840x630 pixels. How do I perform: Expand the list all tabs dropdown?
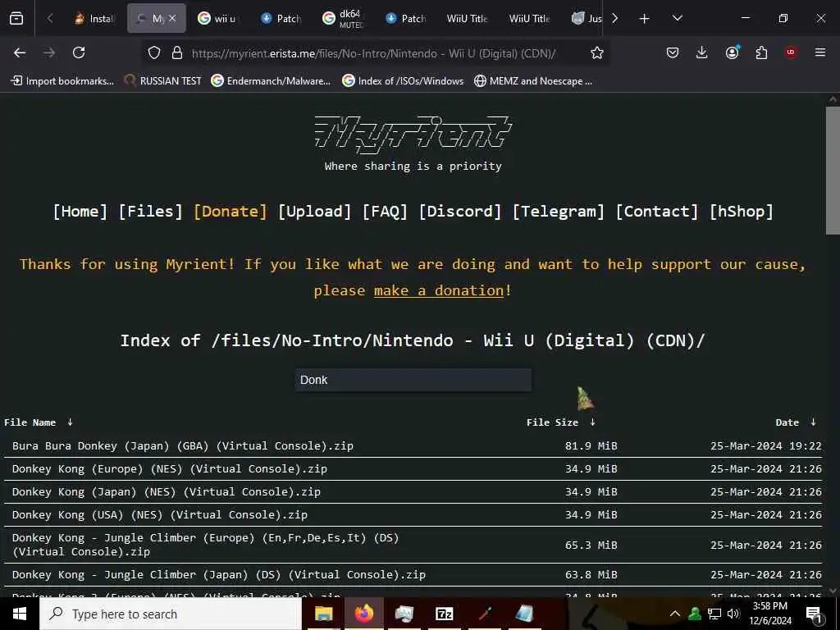677,18
